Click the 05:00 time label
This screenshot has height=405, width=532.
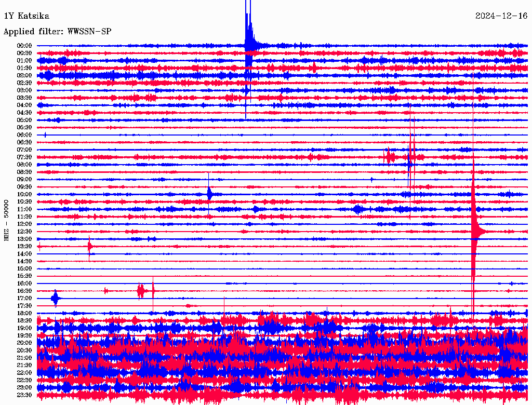(x=24, y=120)
